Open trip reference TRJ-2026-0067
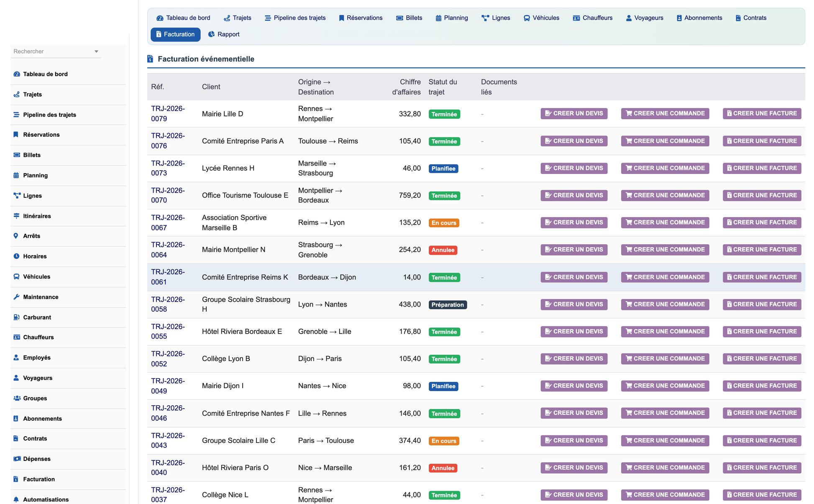Viewport: 814px width, 504px height. pos(168,223)
